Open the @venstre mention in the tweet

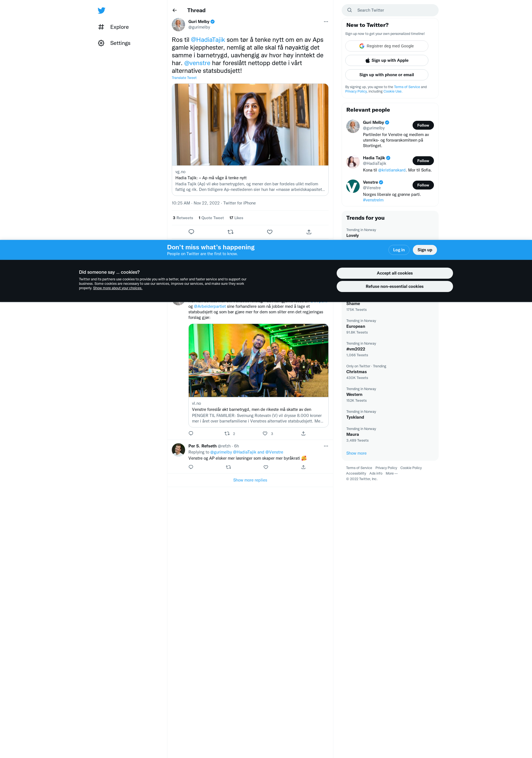197,63
